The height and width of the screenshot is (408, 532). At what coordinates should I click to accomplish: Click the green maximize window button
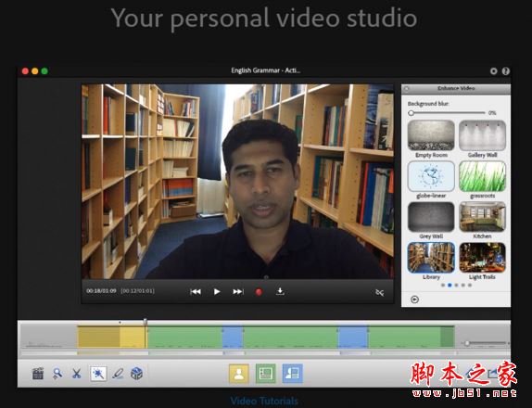click(44, 71)
